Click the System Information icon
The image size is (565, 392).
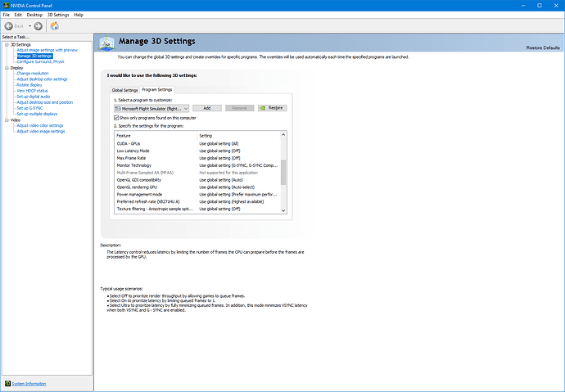click(x=8, y=383)
